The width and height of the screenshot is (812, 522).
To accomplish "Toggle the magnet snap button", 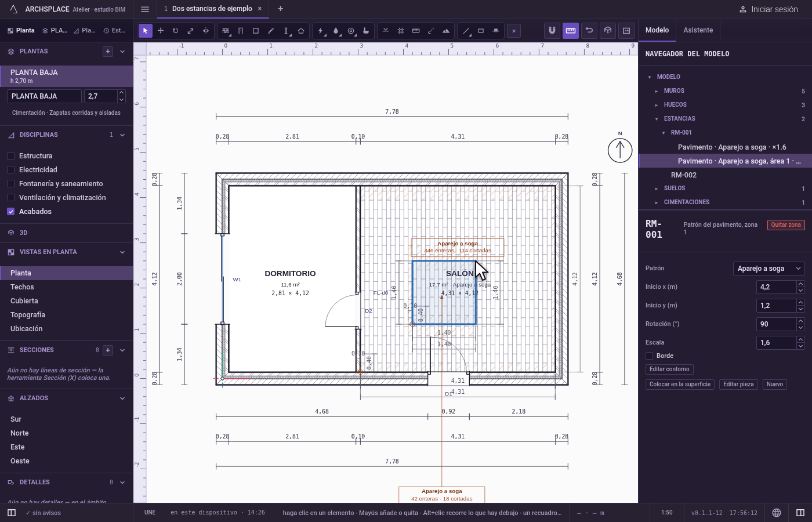I will coord(552,30).
